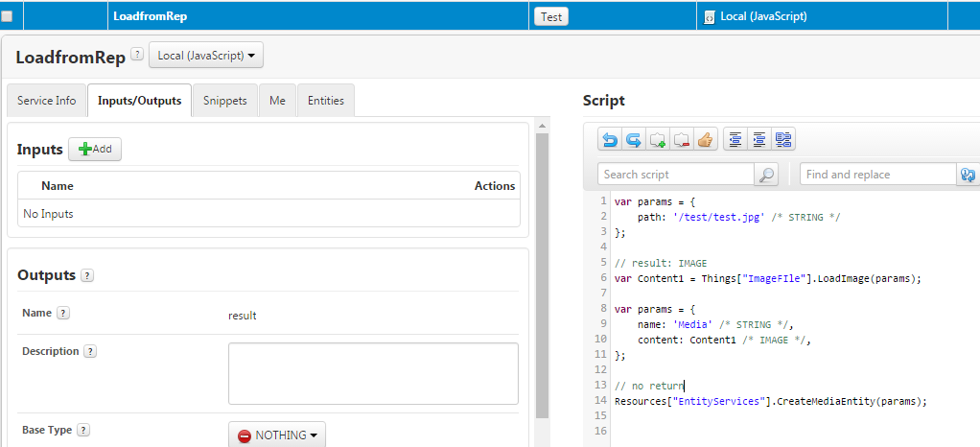980x447 pixels.
Task: Click the Description text area
Action: [373, 373]
